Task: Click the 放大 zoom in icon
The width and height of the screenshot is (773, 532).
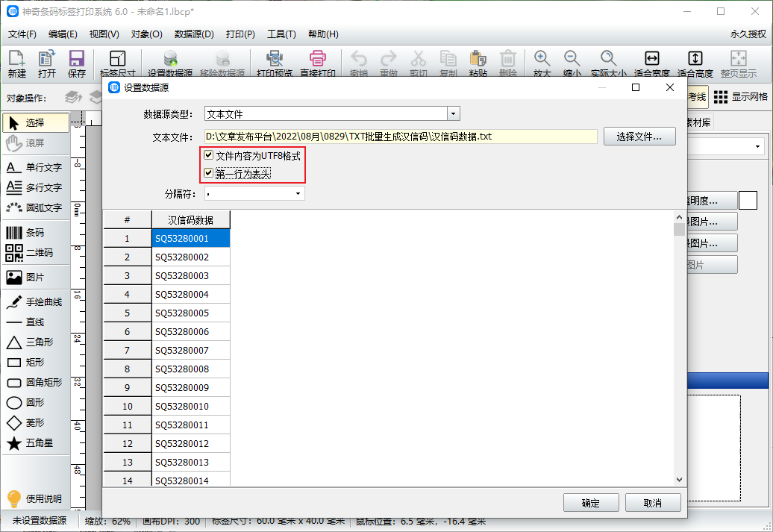Action: click(x=542, y=63)
